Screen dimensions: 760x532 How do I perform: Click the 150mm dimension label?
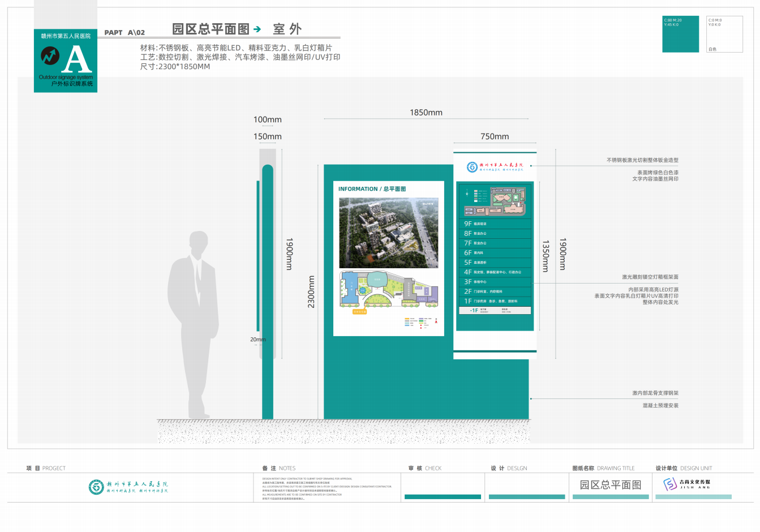click(x=268, y=136)
